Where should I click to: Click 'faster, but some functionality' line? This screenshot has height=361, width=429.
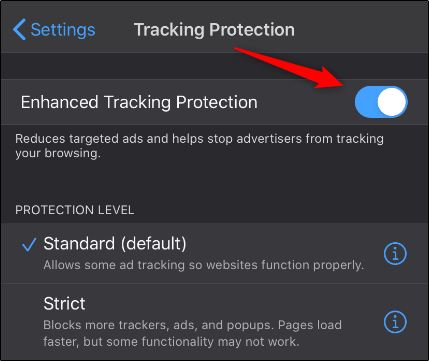(x=171, y=342)
